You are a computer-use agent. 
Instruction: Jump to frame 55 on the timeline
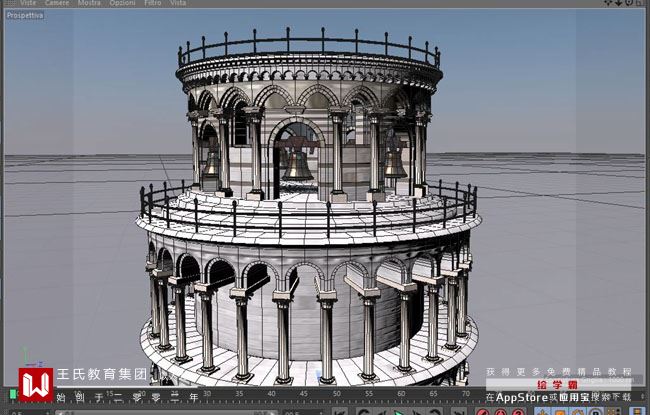369,393
